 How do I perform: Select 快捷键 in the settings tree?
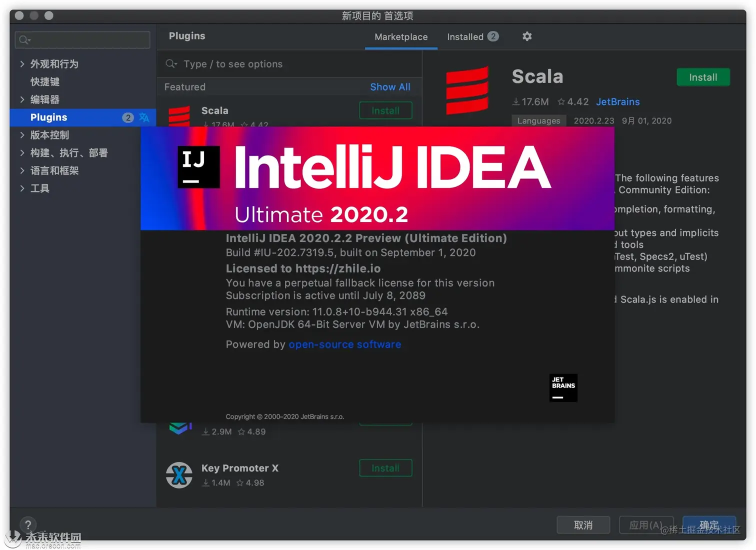tap(45, 81)
